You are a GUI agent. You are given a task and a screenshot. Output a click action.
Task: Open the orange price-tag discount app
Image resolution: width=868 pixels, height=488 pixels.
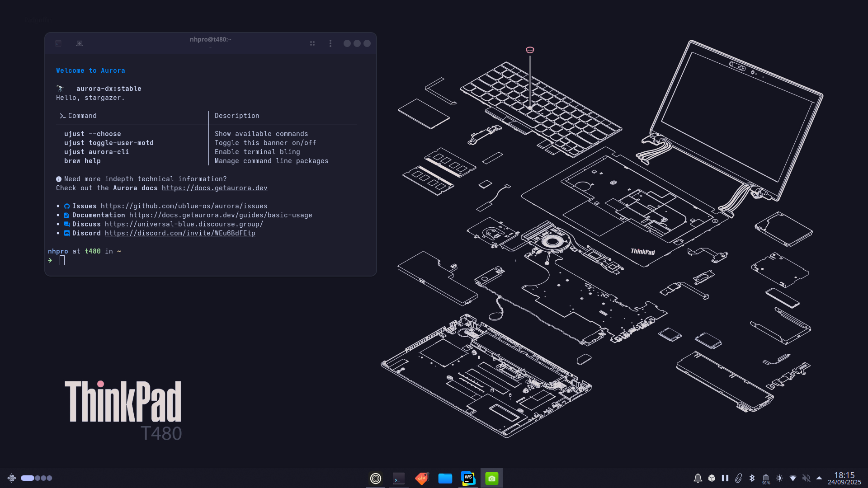pyautogui.click(x=422, y=478)
